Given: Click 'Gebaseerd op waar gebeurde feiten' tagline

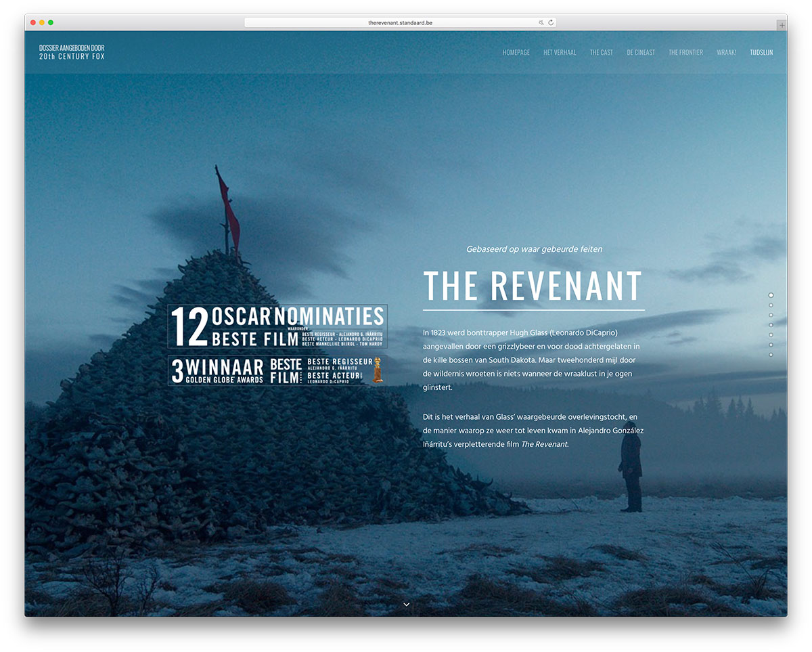Looking at the screenshot, I should click(534, 249).
